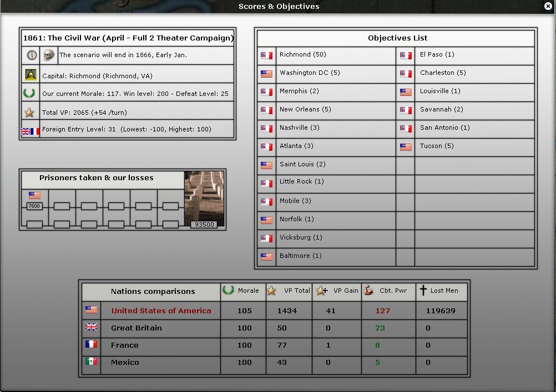Select Washington DC (5) objective
The width and height of the screenshot is (556, 392).
tap(309, 73)
